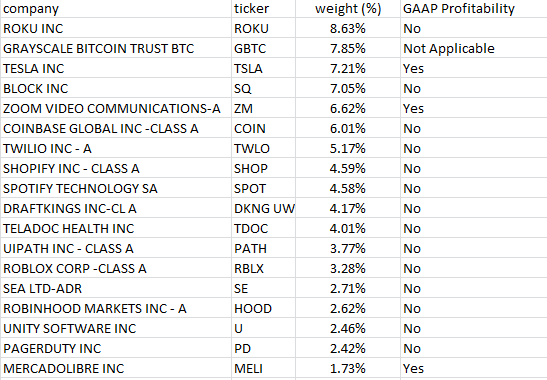Select Teladoc's 4.01% weight cell
The width and height of the screenshot is (547, 380).
(x=348, y=228)
